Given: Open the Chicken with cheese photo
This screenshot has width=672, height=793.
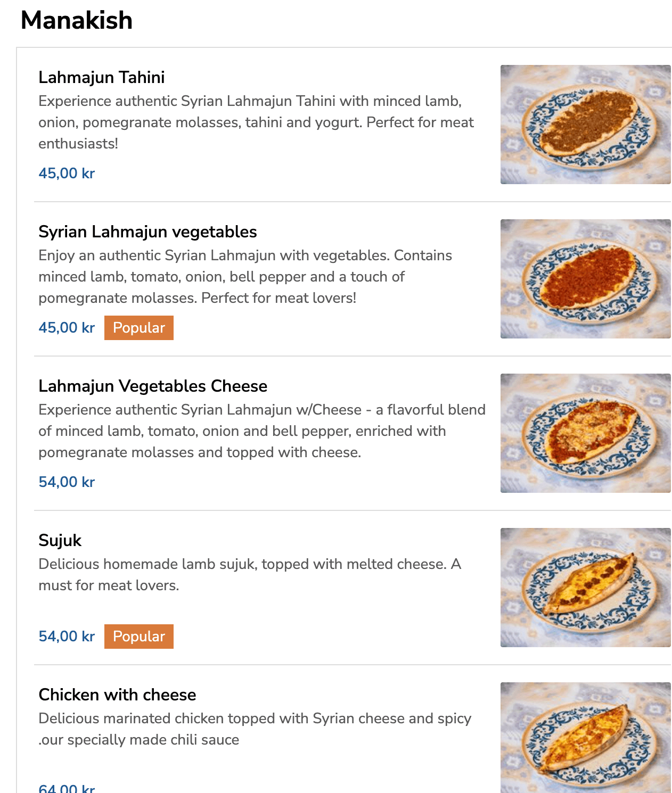Looking at the screenshot, I should [x=585, y=737].
